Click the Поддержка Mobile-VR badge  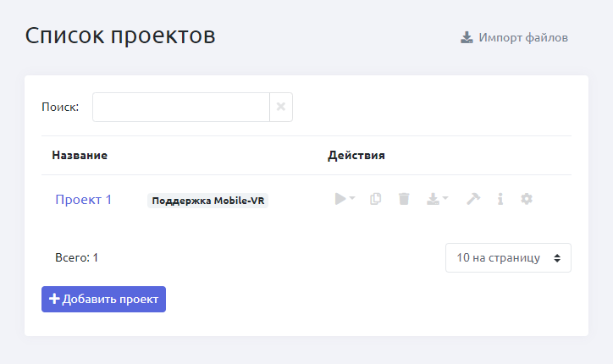pos(207,201)
